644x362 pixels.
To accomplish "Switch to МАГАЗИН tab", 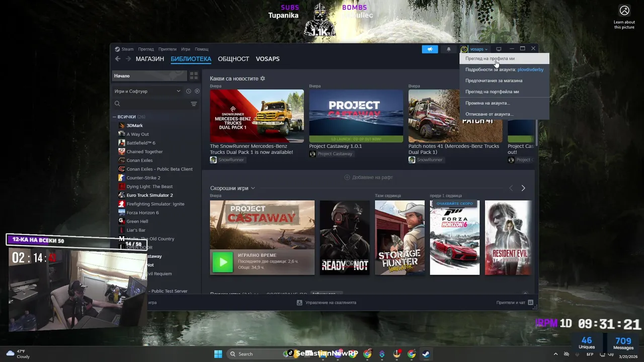I will [150, 59].
